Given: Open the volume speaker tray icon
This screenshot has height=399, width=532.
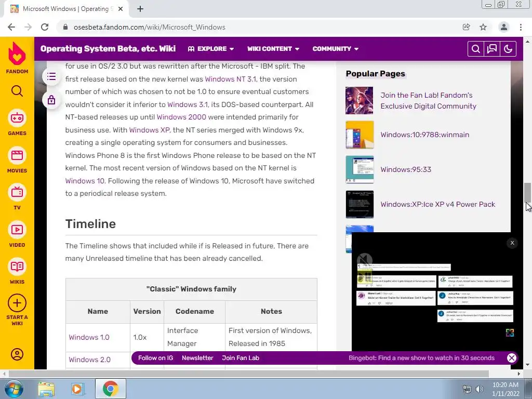Looking at the screenshot, I should 480,389.
